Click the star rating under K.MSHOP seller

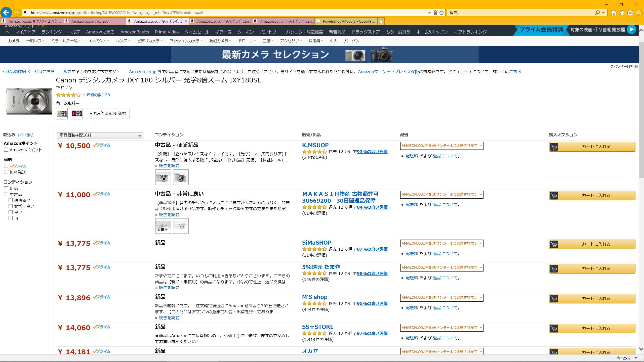coord(314,152)
